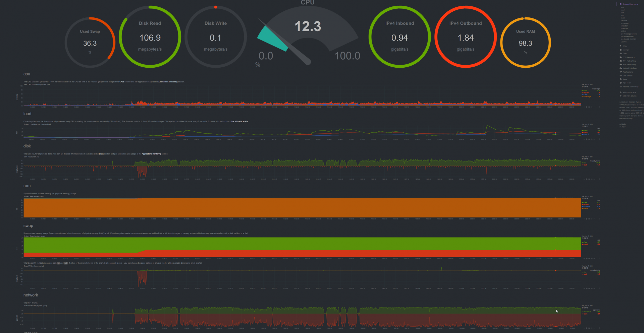This screenshot has width=644, height=333.
Task: Reset the Swap I/O chart with play icon
Action: [587, 288]
